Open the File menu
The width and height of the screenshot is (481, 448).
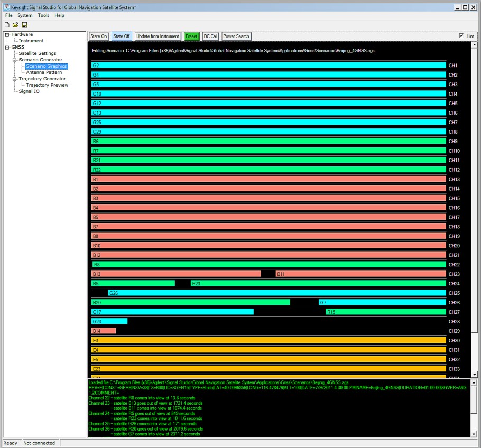click(x=9, y=15)
